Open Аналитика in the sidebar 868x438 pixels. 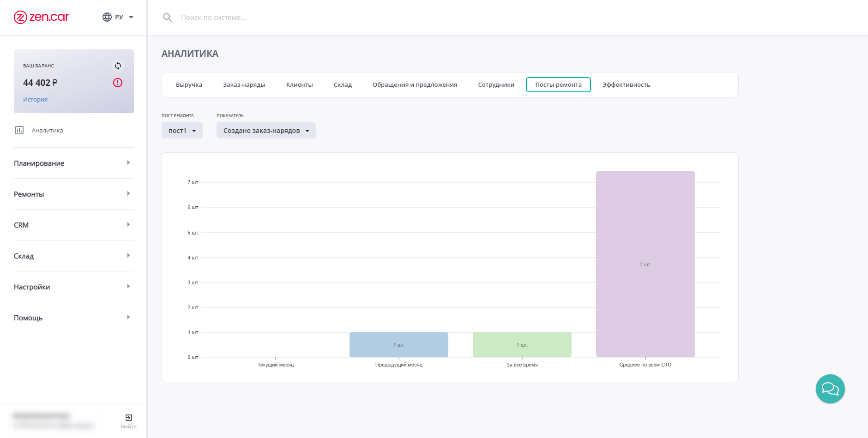tap(47, 130)
